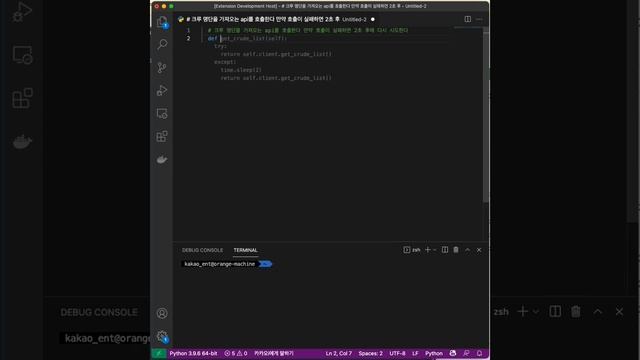
Task: Click the Korean comment on line 1
Action: click(x=308, y=30)
